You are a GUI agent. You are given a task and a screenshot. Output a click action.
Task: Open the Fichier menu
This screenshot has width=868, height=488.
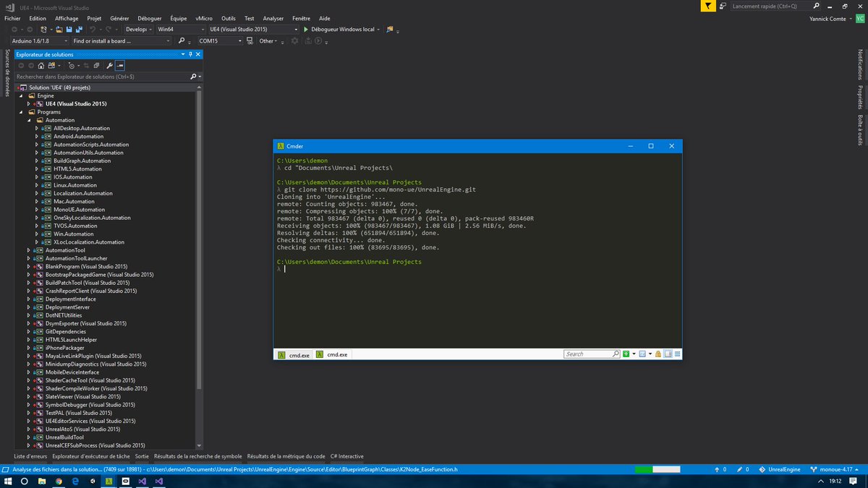pyautogui.click(x=12, y=18)
